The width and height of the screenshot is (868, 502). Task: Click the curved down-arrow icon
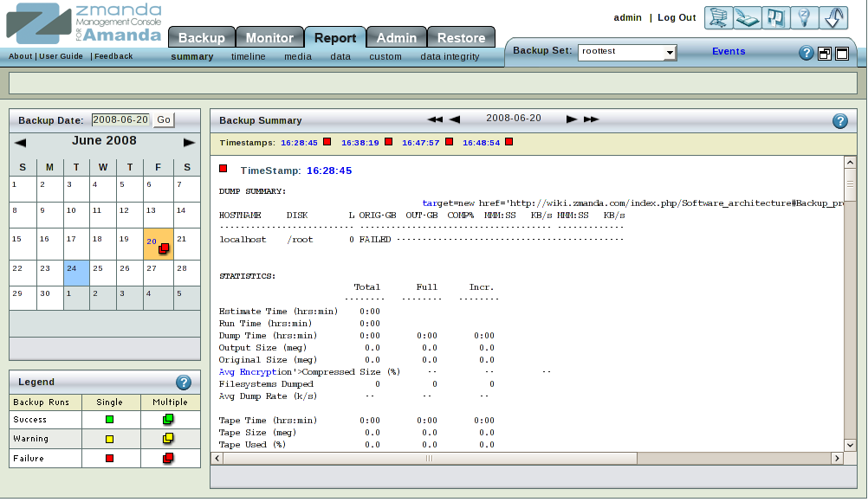pyautogui.click(x=833, y=17)
